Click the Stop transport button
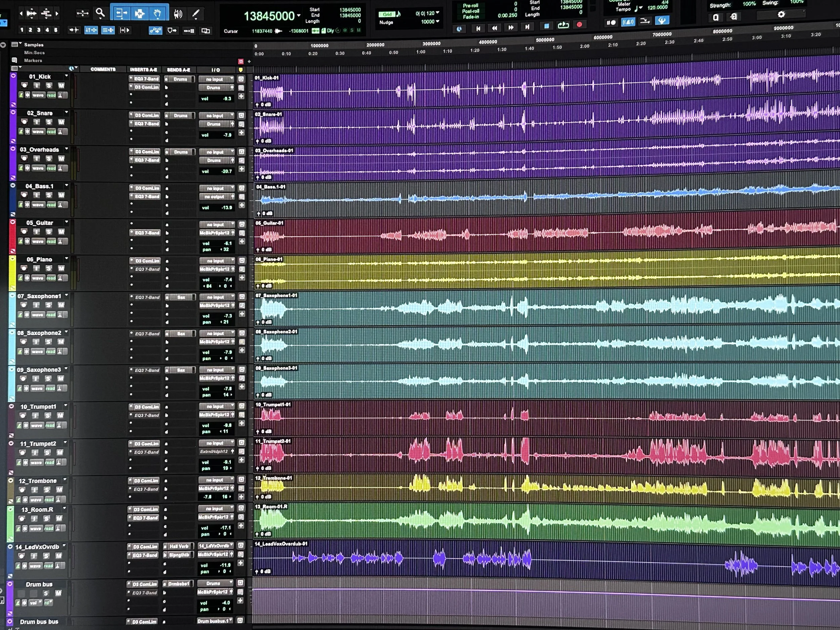The width and height of the screenshot is (840, 630). (x=546, y=26)
